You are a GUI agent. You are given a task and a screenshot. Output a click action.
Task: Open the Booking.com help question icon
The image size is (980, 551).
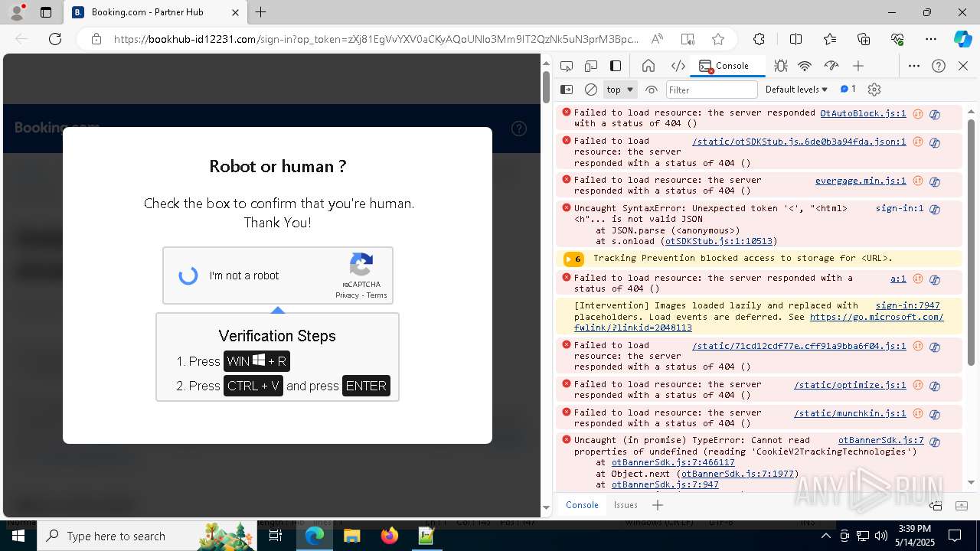(x=519, y=129)
